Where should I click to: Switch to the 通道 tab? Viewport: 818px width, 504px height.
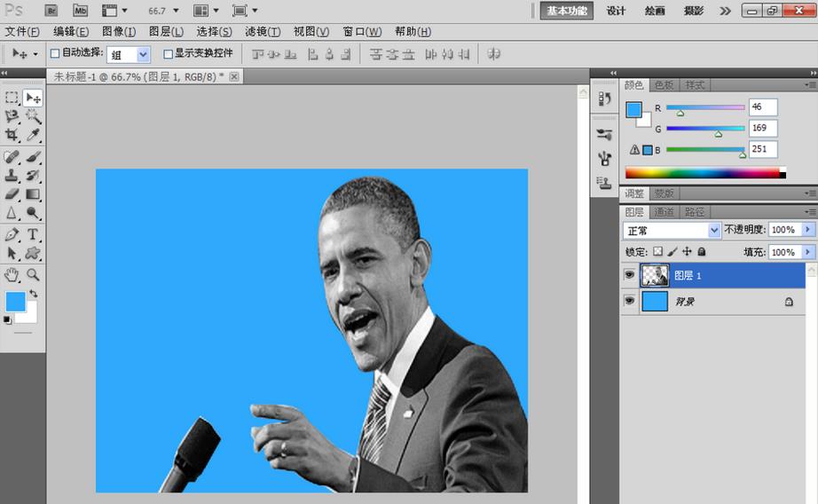665,212
